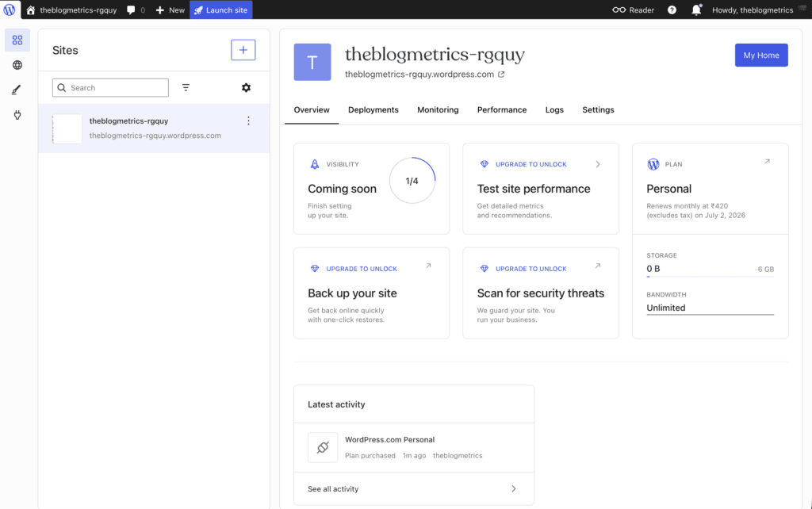Open the Plugins plug sidebar icon

(x=17, y=114)
